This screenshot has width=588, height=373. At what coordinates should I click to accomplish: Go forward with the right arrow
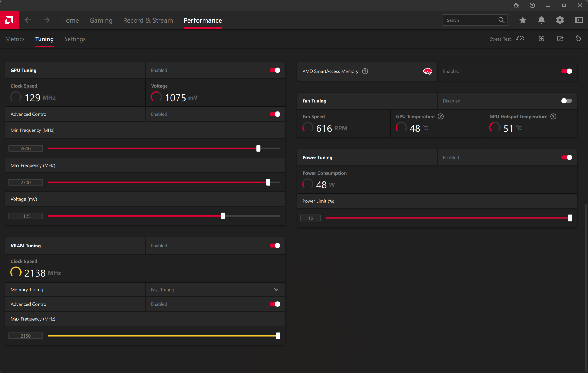47,20
